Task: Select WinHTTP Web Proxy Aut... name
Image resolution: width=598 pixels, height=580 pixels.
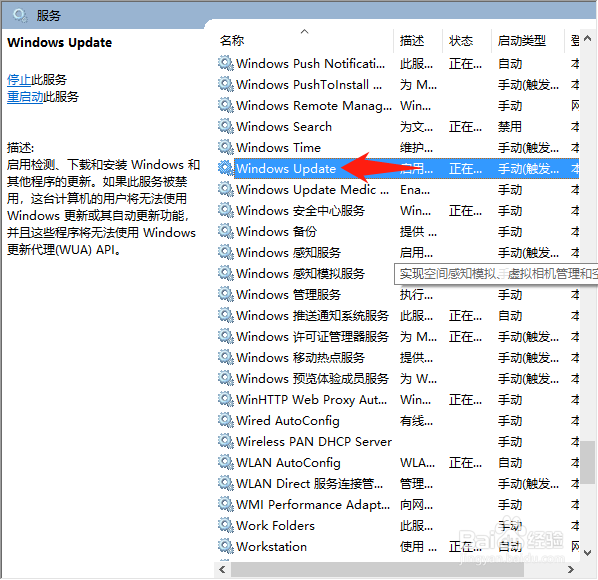Action: 312,399
